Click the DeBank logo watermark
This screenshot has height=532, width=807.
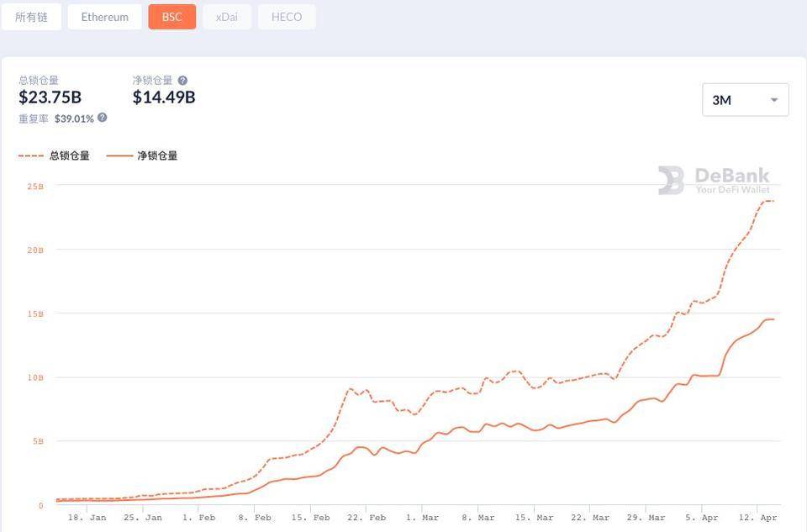coord(714,180)
